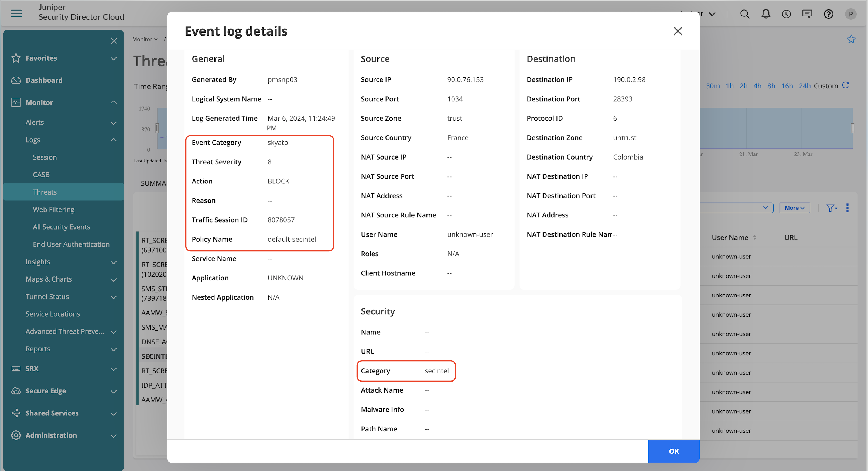This screenshot has width=868, height=471.
Task: Click the help question mark icon
Action: (828, 14)
